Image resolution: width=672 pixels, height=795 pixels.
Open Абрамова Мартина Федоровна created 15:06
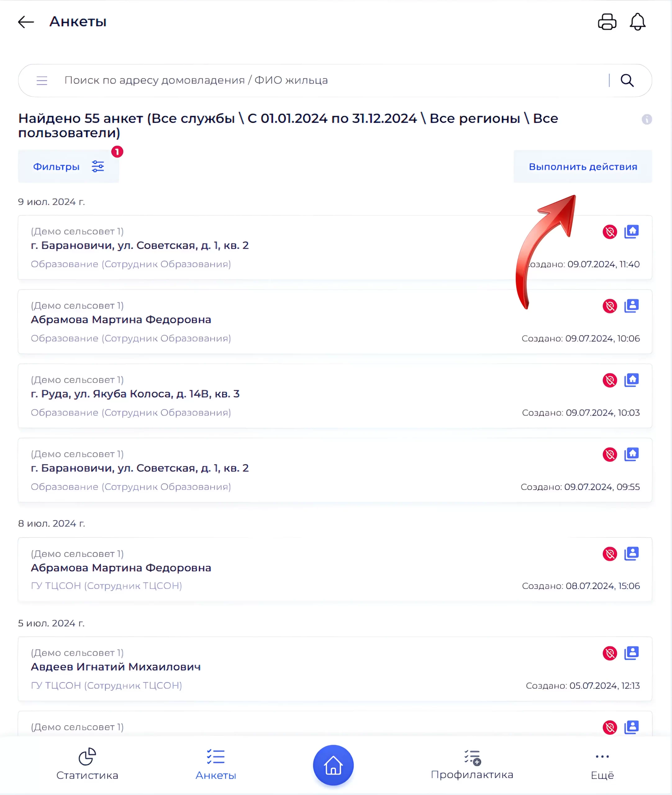coord(335,570)
